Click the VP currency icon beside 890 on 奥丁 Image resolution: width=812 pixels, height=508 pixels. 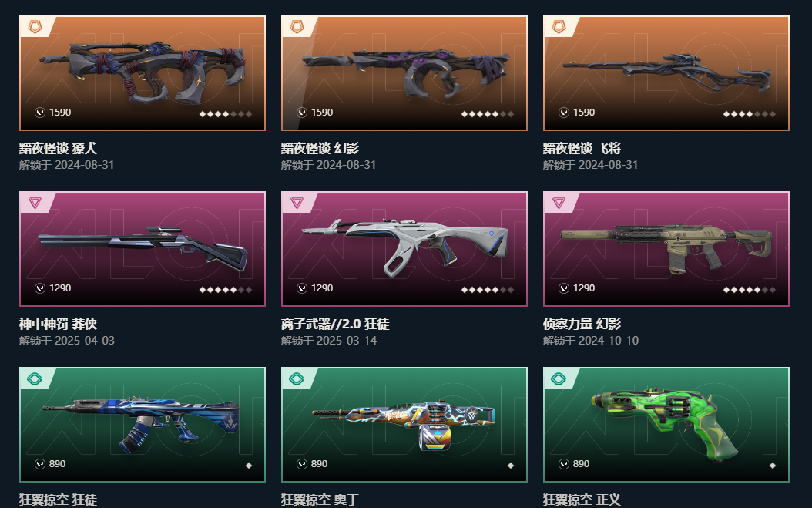[302, 463]
